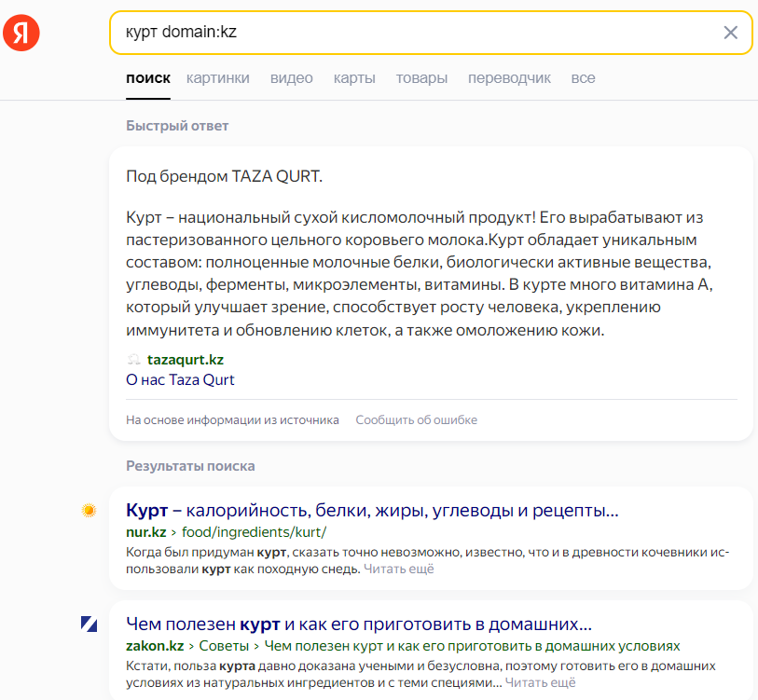Viewport: 758px width, 700px height.
Task: Click 'На основе информации из источника'
Action: click(x=232, y=420)
